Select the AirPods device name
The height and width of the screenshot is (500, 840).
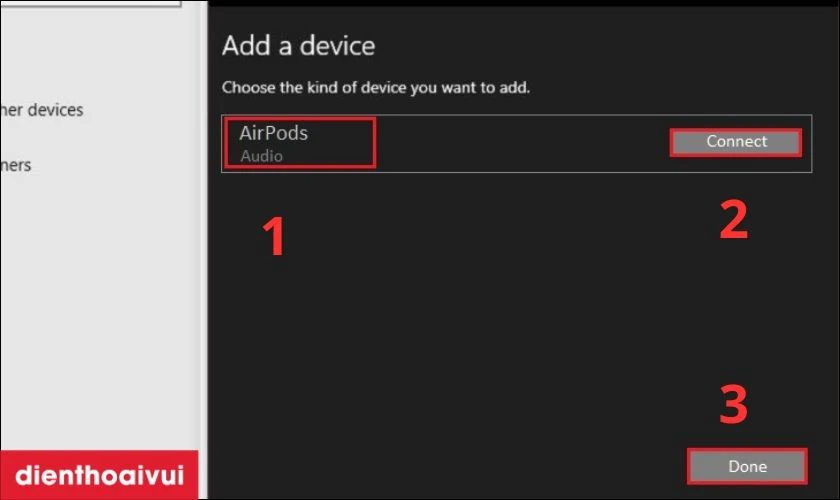[273, 133]
